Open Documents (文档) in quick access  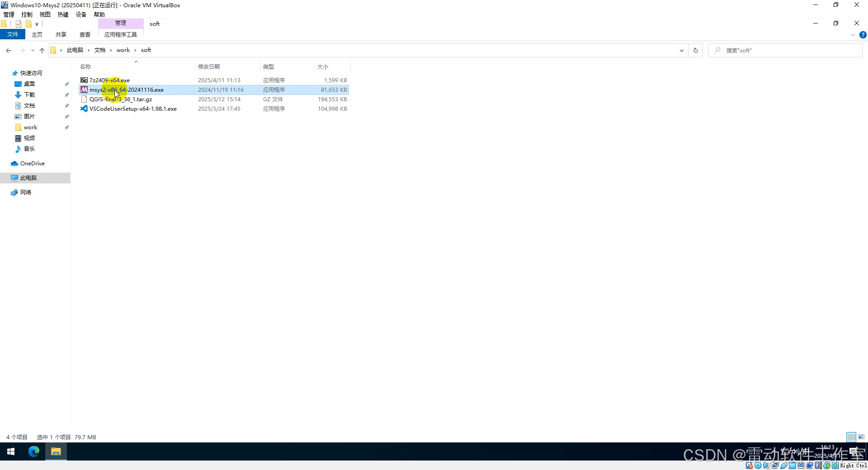tap(29, 106)
